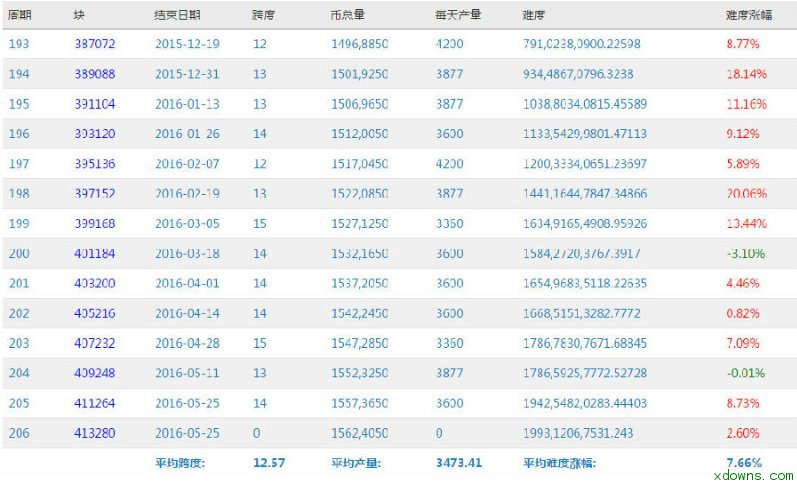
Task: Select period number 206
Action: (19, 433)
